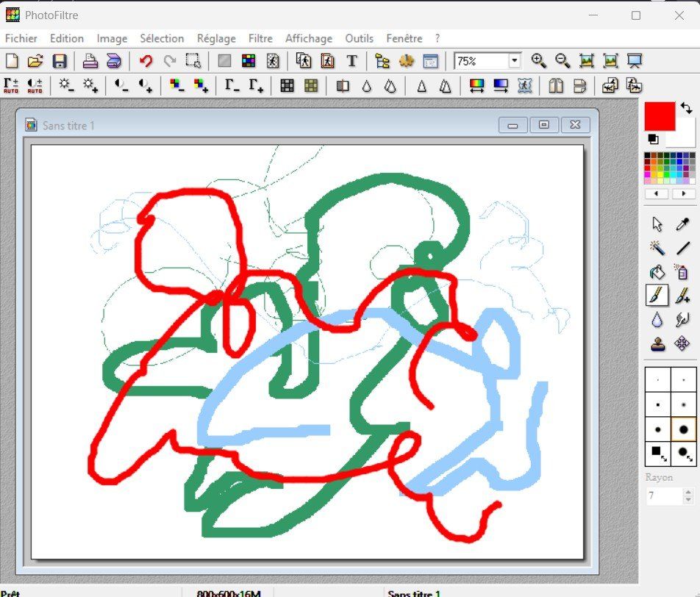Screen dimensions: 700x597
Task: Select the magic wand tool
Action: pos(657,247)
